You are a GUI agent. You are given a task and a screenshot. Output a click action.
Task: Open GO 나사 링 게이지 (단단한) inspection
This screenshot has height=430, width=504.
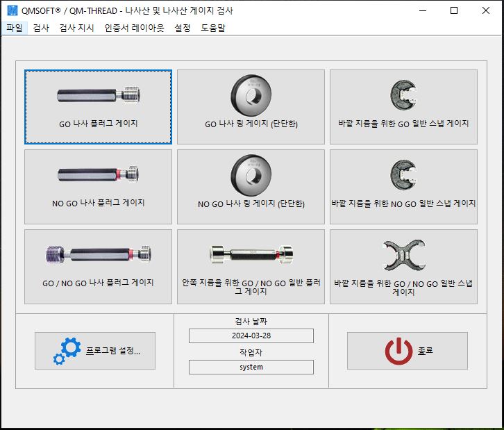coord(251,107)
